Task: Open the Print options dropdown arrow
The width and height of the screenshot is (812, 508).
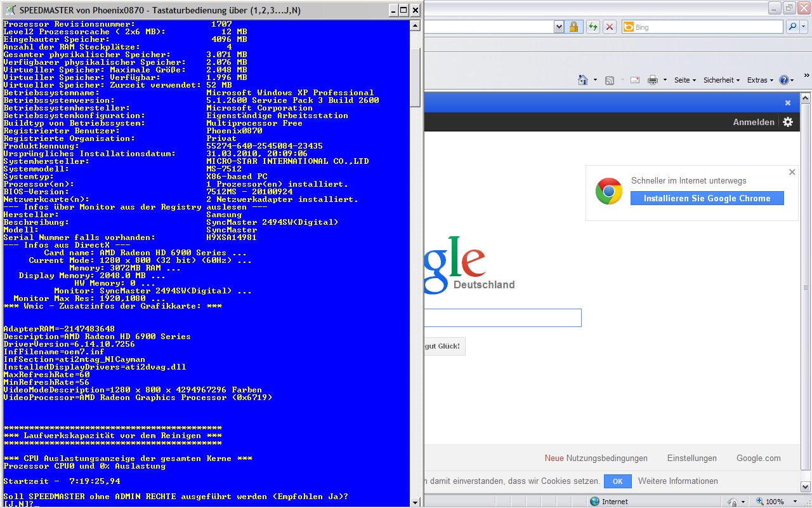Action: tap(665, 80)
